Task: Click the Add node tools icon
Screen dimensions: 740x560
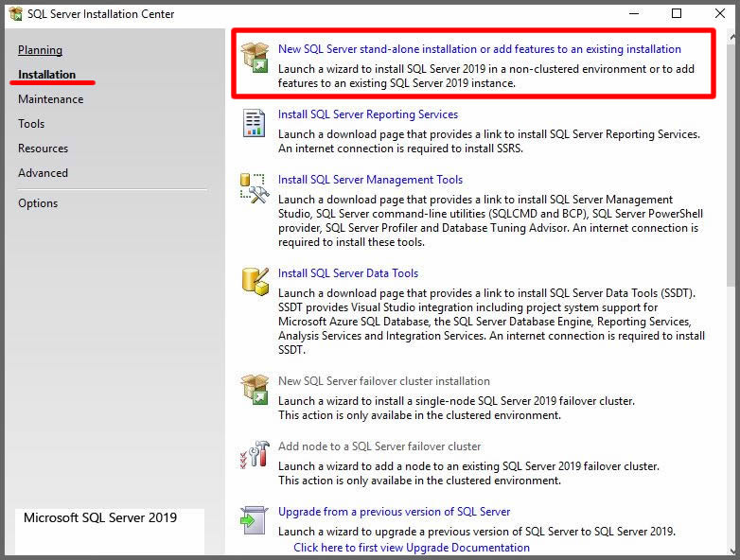Action: (x=255, y=454)
